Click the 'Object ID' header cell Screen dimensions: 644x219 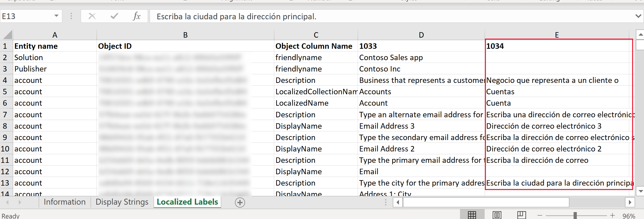tap(185, 46)
